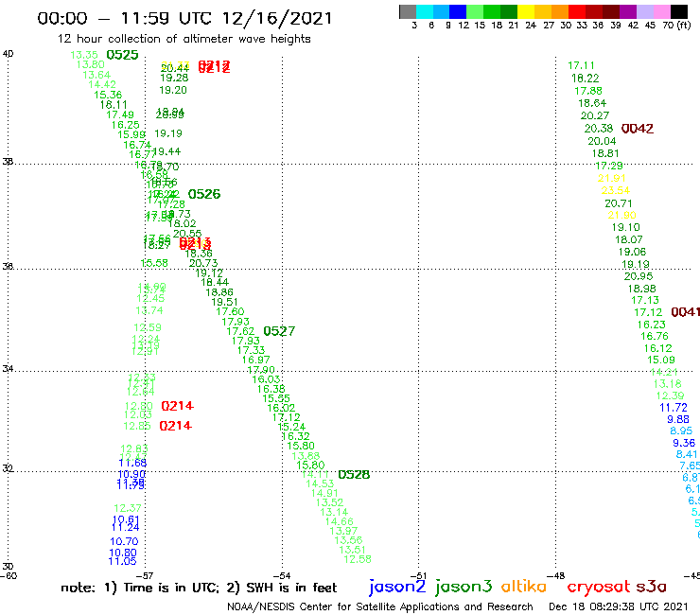
Task: Click the bright red 30–33 ft swatch
Action: 577,11
